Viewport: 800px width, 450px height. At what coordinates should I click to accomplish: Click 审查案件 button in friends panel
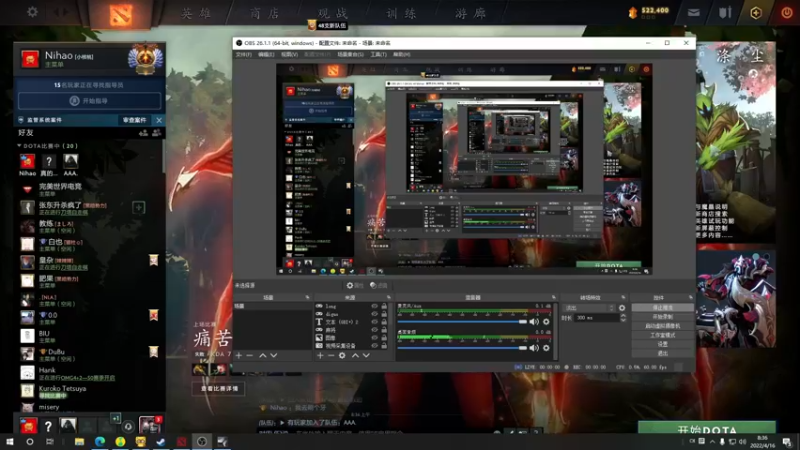pyautogui.click(x=135, y=120)
